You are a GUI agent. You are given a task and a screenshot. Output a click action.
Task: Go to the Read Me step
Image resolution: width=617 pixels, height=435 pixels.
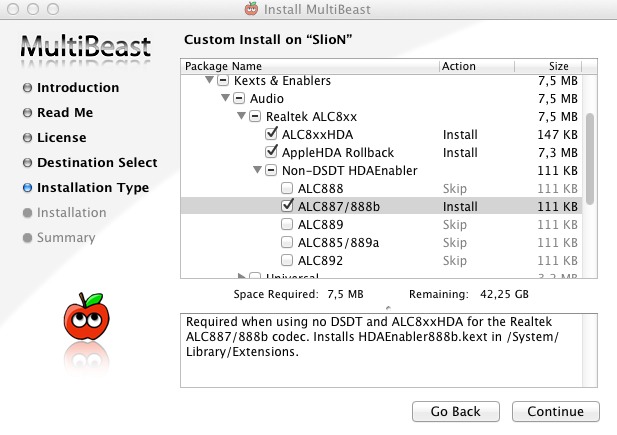pos(65,113)
